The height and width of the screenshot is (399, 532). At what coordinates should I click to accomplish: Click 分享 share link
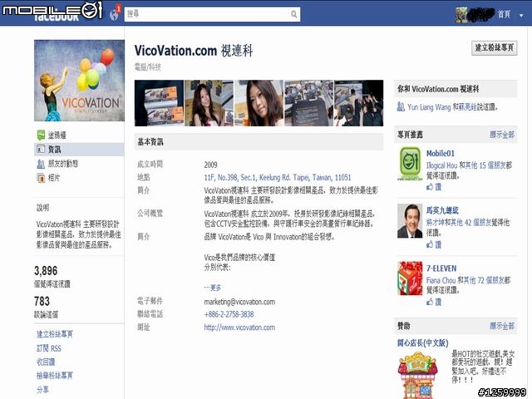point(42,390)
